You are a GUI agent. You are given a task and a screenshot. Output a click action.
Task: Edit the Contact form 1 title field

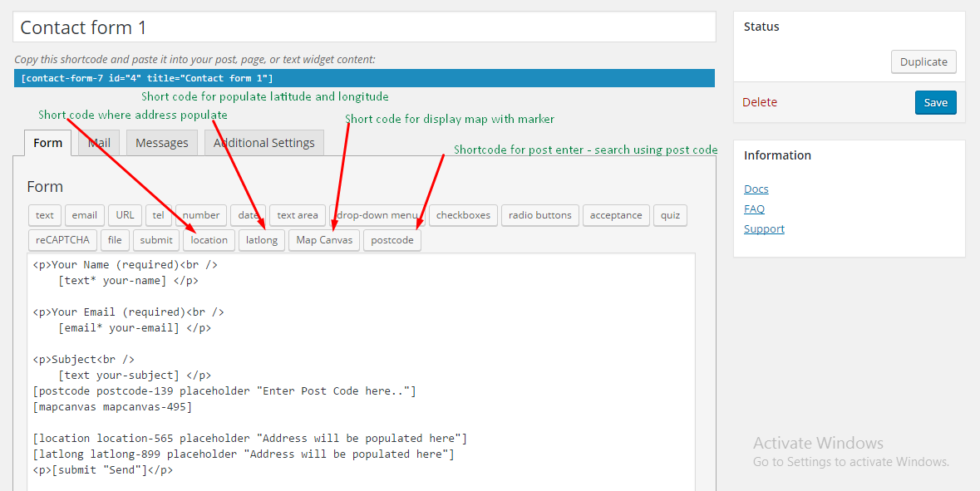coord(364,27)
